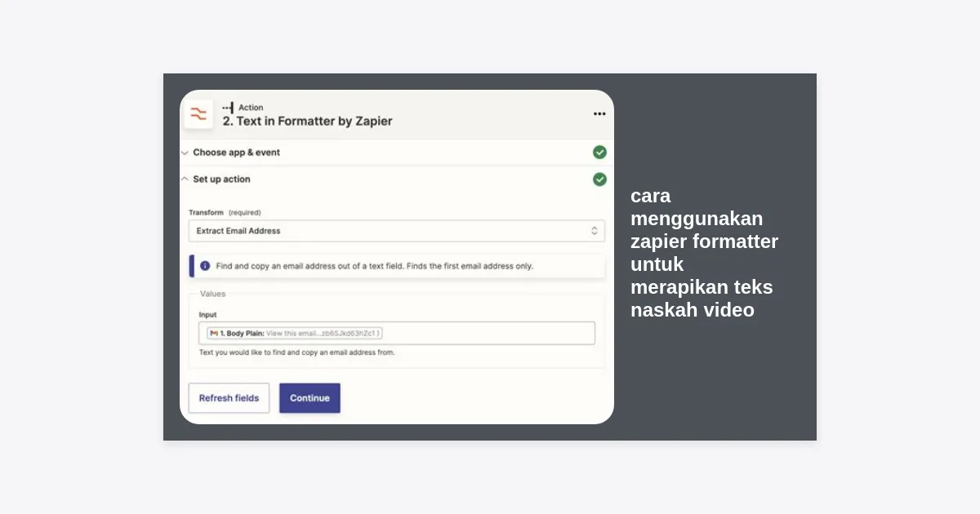
Task: Click green checkmark beside Set up action
Action: click(599, 179)
